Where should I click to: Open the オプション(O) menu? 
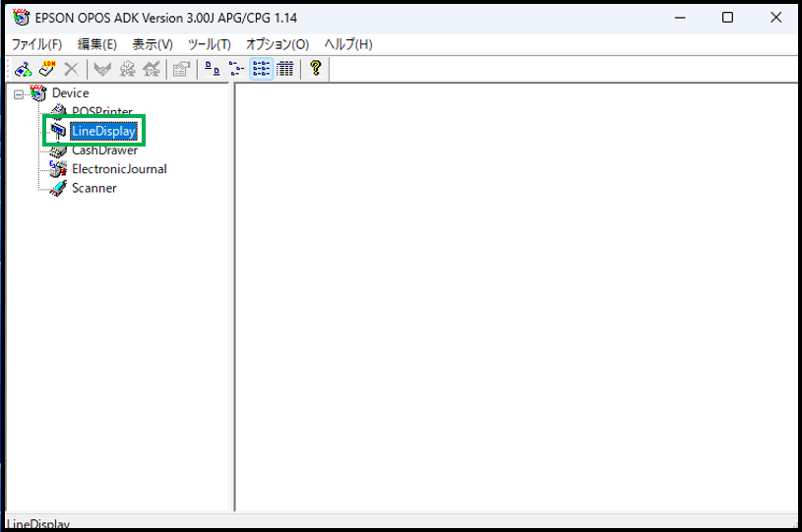278,44
